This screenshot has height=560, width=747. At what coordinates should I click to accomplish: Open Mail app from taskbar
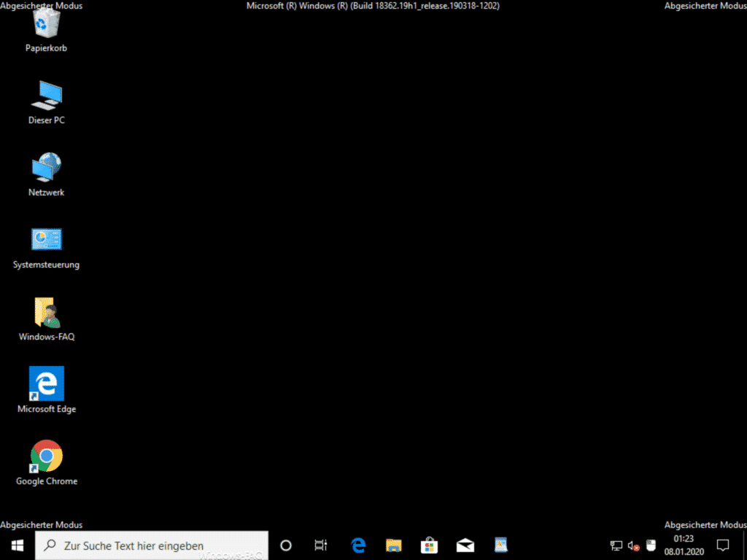tap(465, 545)
